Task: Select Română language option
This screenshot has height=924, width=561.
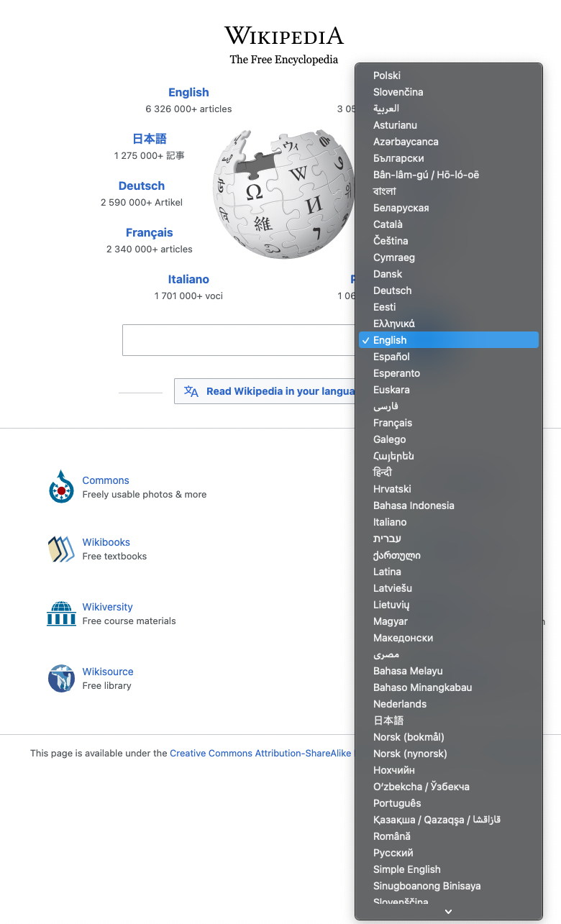Action: (449, 836)
